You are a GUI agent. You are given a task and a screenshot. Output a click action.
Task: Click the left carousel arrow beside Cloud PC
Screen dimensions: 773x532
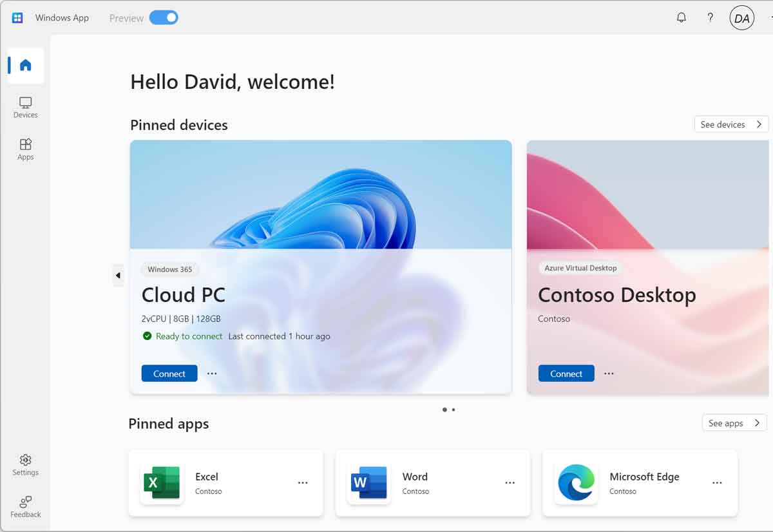click(x=118, y=275)
